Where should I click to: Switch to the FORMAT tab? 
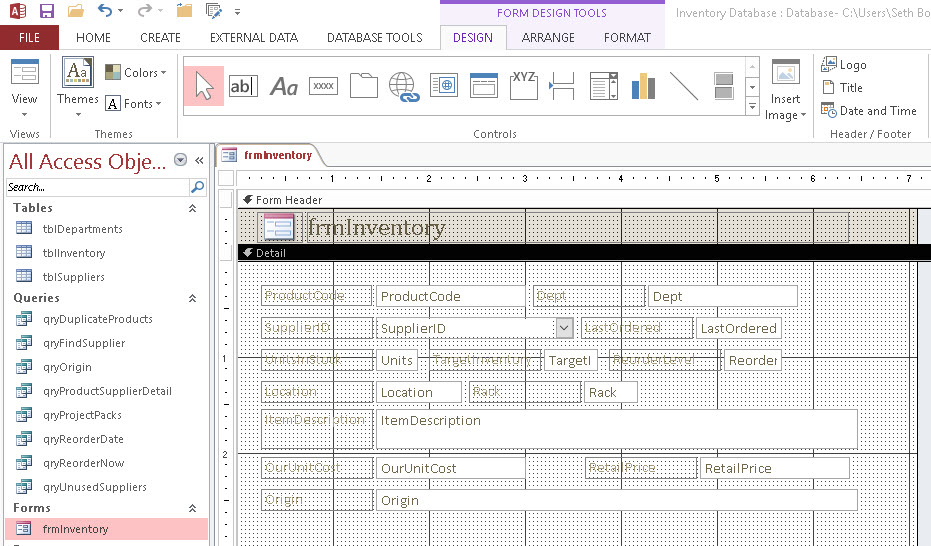click(x=628, y=38)
